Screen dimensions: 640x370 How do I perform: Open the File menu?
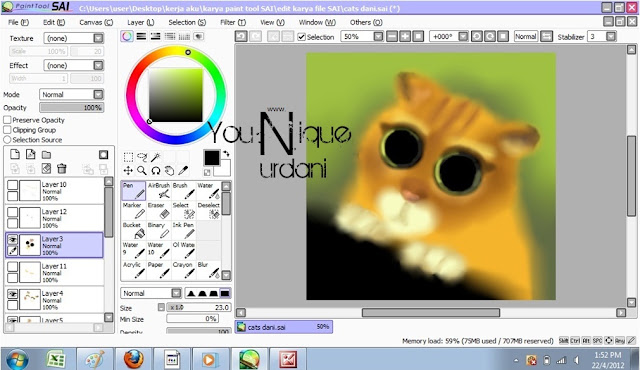click(x=18, y=22)
